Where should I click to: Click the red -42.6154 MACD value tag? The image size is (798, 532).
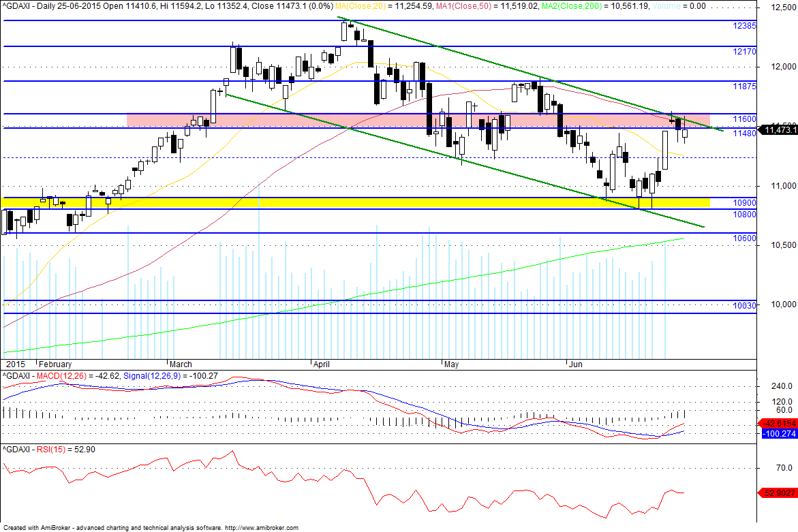(778, 423)
